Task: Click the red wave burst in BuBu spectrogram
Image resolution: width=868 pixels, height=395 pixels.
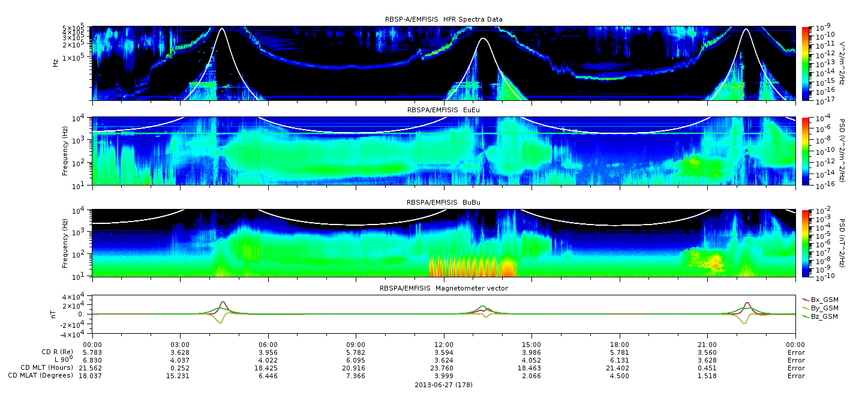Action: point(473,266)
